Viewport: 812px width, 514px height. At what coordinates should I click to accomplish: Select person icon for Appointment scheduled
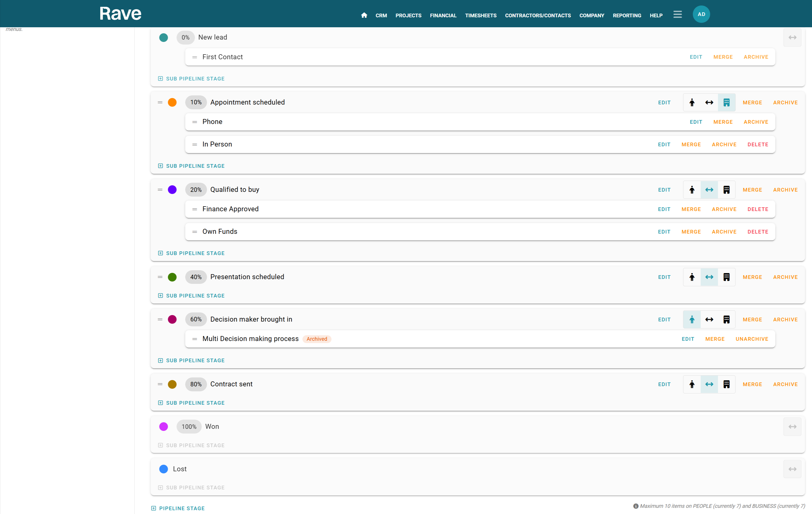click(692, 102)
